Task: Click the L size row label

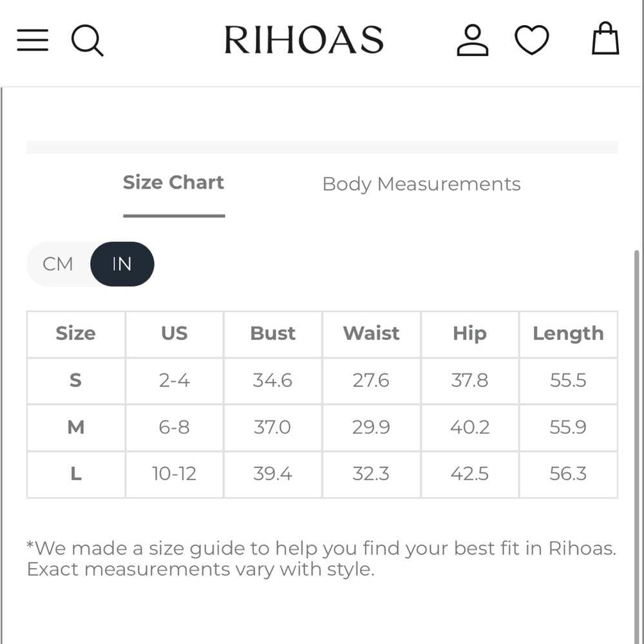Action: point(75,474)
